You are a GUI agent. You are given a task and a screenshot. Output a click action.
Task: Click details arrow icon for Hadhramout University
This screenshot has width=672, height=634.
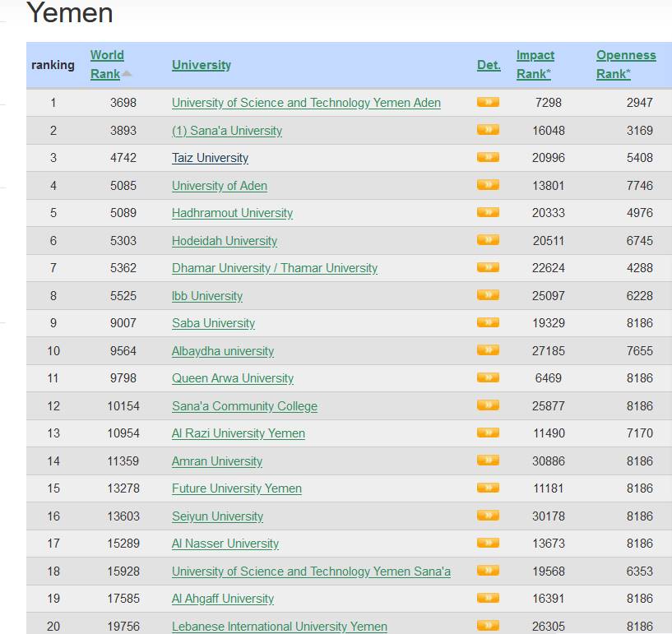(x=488, y=212)
